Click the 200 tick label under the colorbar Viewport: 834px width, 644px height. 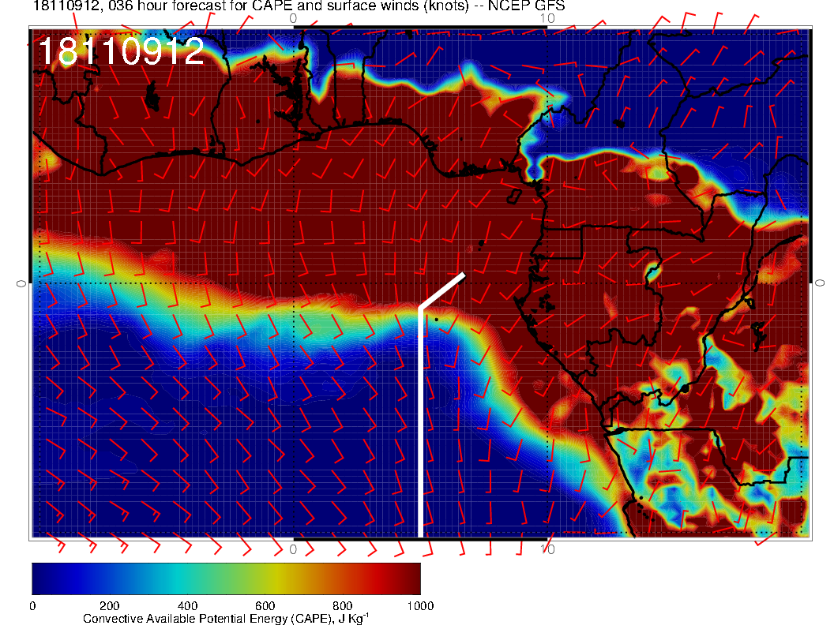coord(109,606)
